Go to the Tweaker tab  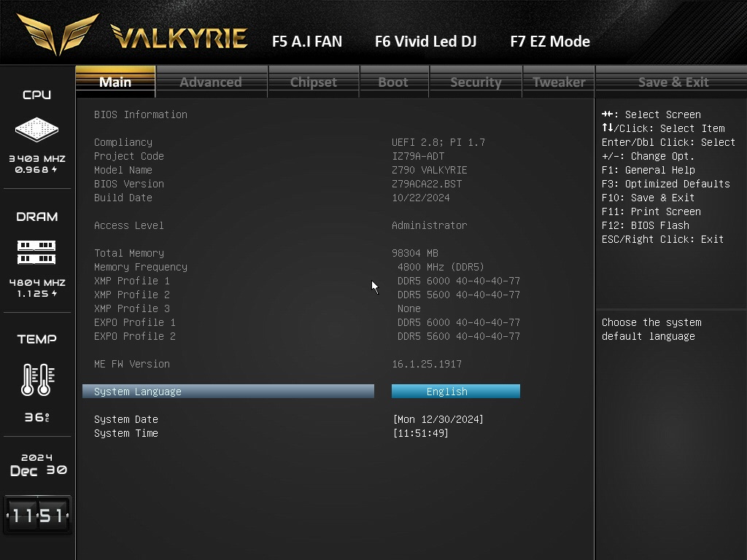pos(559,82)
